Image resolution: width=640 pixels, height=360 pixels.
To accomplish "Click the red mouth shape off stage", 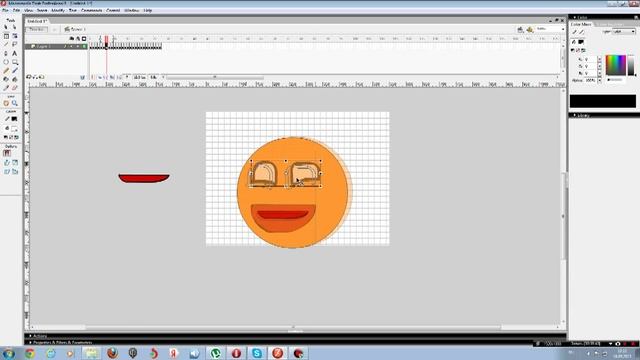I will click(x=144, y=178).
